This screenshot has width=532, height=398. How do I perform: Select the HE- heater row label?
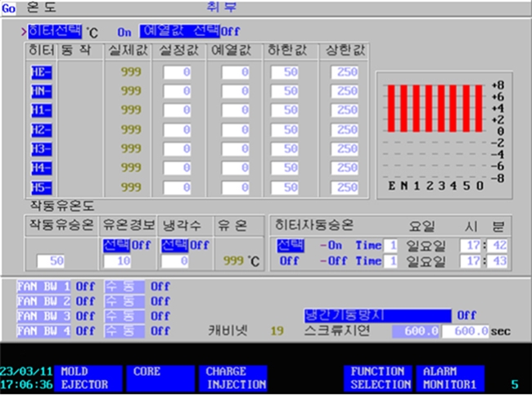[x=41, y=72]
